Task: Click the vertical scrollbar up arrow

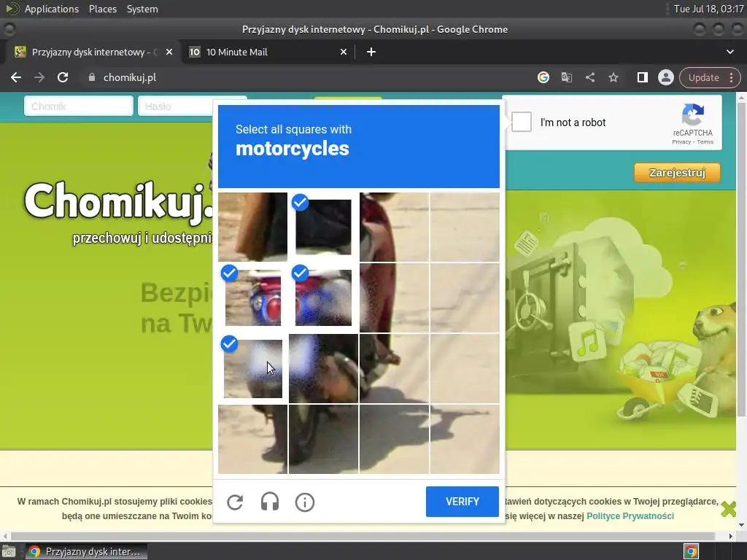Action: (741, 98)
